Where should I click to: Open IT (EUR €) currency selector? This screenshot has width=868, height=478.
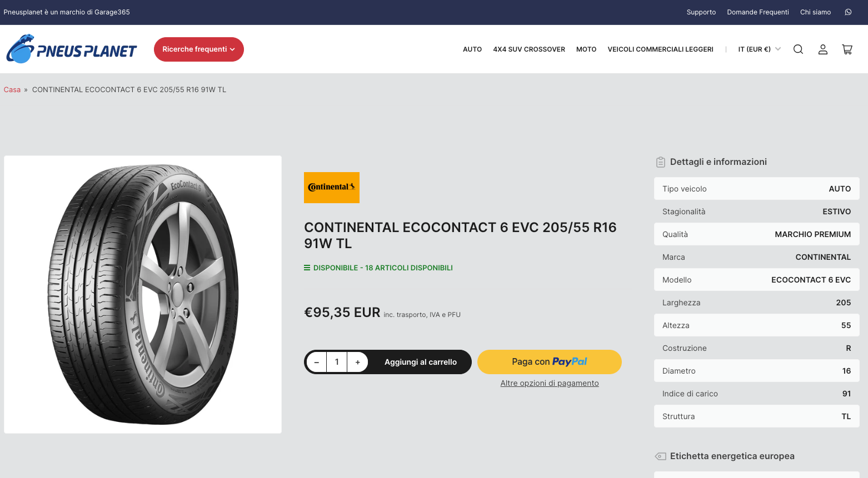point(759,49)
